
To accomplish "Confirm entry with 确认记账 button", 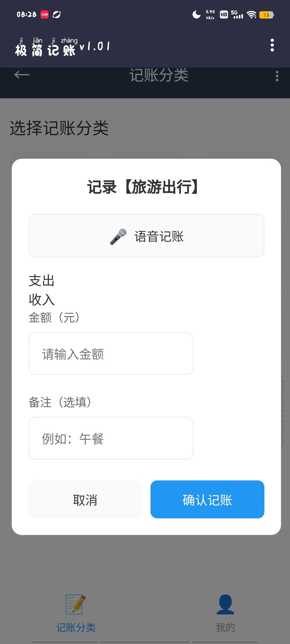I will coord(207,499).
